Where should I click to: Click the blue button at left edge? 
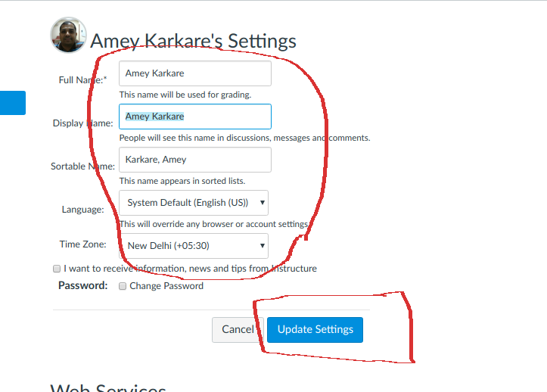click(x=13, y=103)
